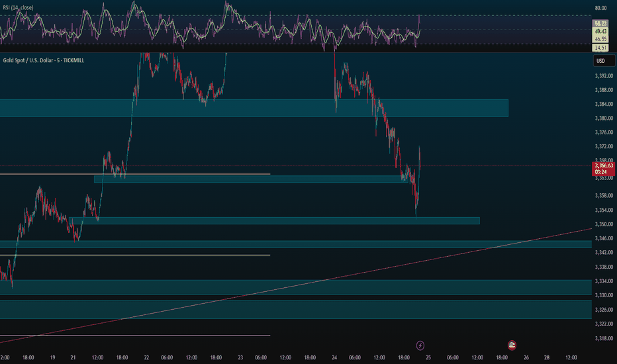Click the RSI value tag 58.23
The height and width of the screenshot is (364, 617).
pyautogui.click(x=600, y=24)
